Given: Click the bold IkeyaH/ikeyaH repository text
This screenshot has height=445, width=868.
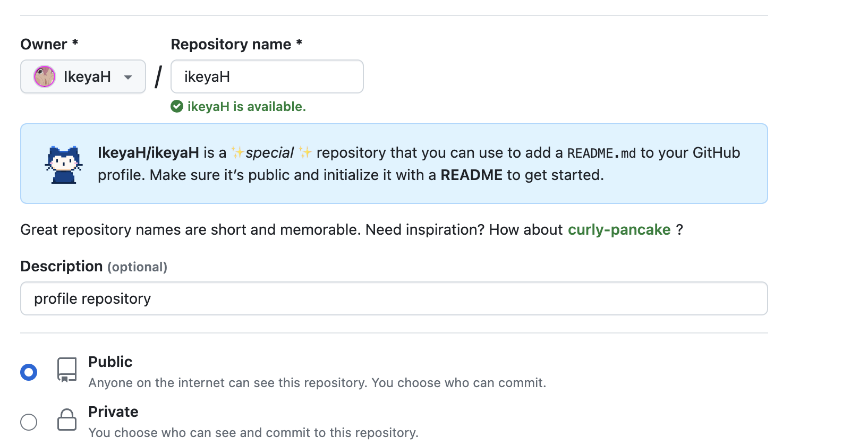Looking at the screenshot, I should coord(148,153).
